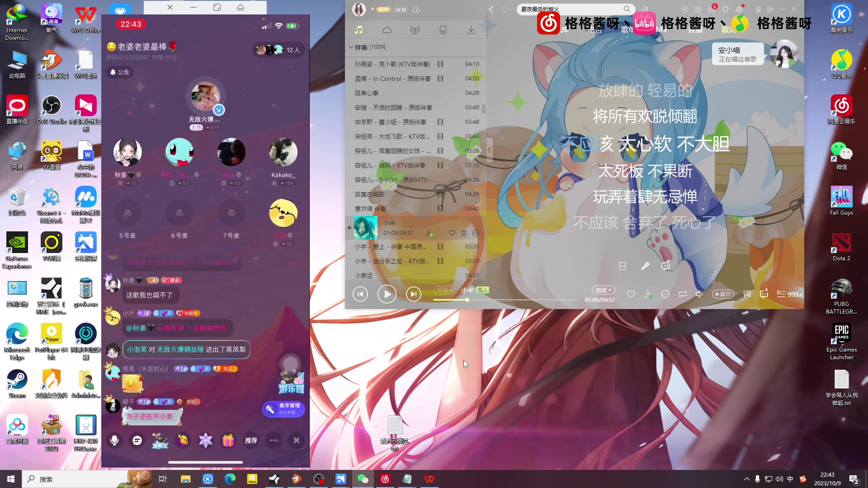This screenshot has width=868, height=488.
Task: Open the host avatar 无敌火爆...
Action: [x=206, y=97]
